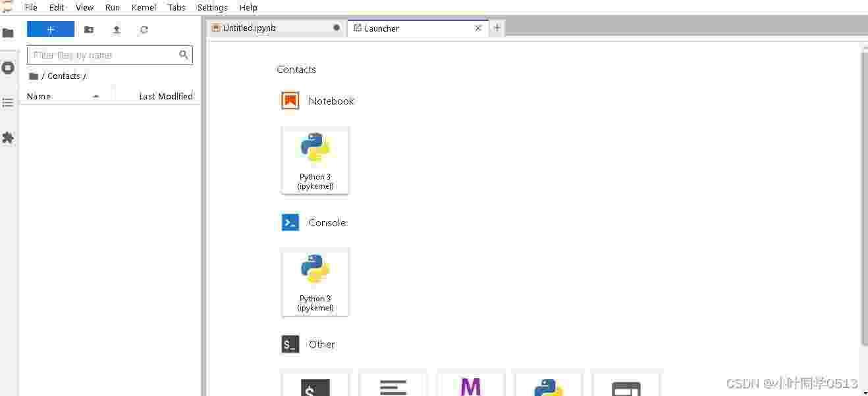Image resolution: width=868 pixels, height=396 pixels.
Task: Open the Tabs menu
Action: tap(176, 7)
